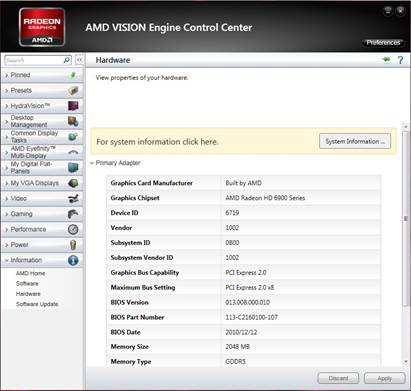Click the AMD Eyefinity Multi-Display icon
This screenshot has height=391, width=411.
tap(73, 152)
